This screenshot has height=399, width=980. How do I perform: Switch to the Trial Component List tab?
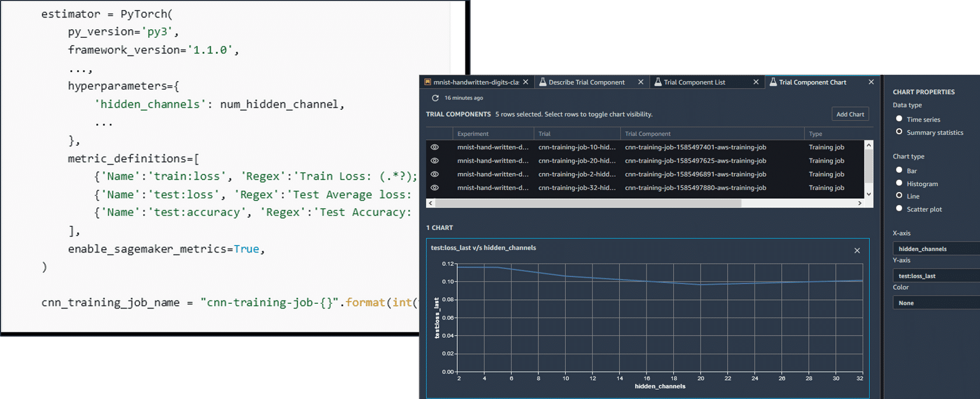[694, 82]
